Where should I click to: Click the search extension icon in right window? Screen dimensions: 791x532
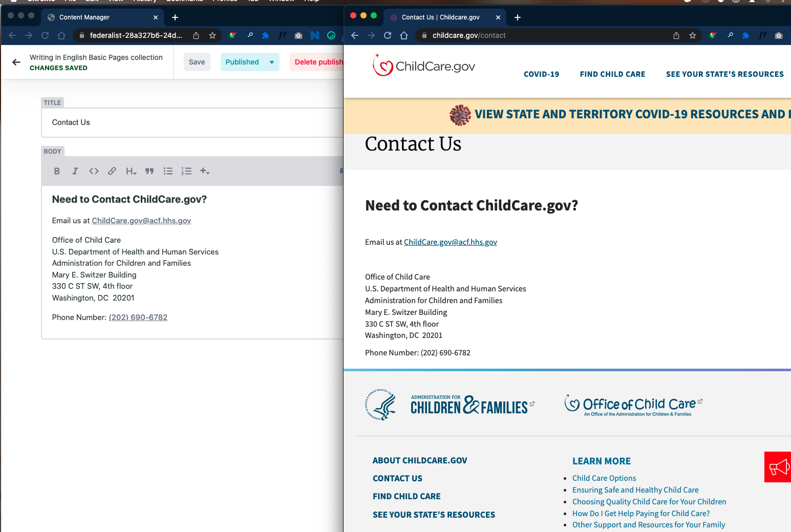tap(730, 35)
